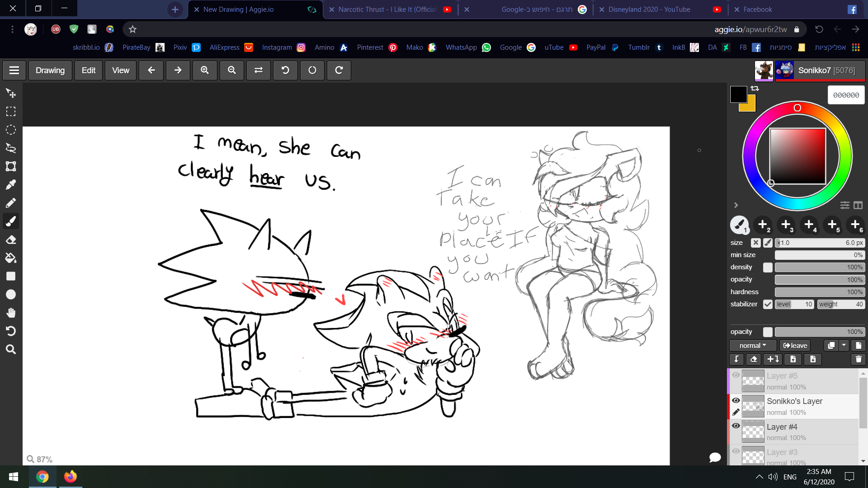Hide Sonikko's Layer with eye icon
The height and width of the screenshot is (488, 868).
tap(736, 400)
